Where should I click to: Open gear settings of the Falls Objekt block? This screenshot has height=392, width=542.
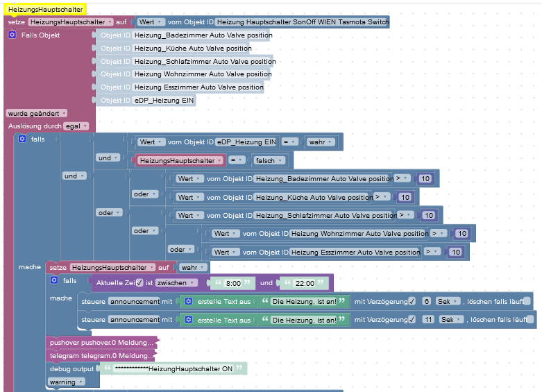pos(12,35)
